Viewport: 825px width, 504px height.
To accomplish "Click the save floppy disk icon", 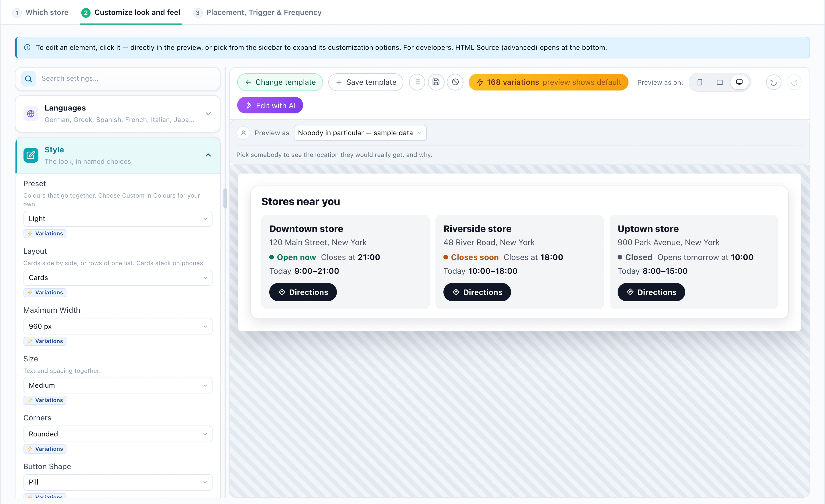I will (x=436, y=82).
